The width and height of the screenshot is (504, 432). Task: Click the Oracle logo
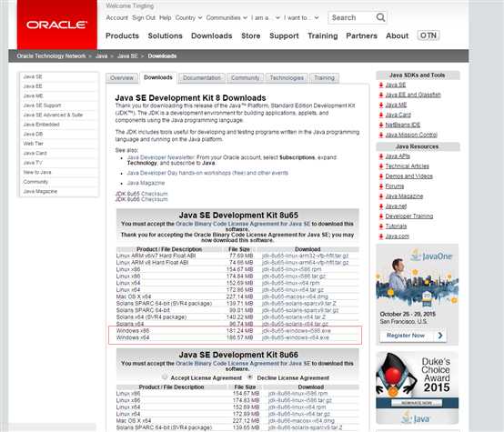click(x=57, y=25)
